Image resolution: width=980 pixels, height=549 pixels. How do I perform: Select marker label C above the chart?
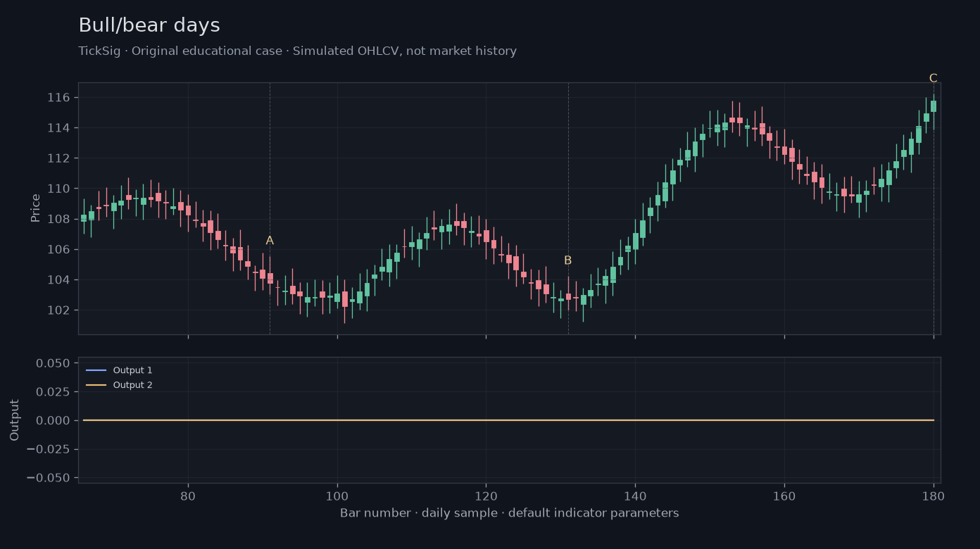point(933,78)
